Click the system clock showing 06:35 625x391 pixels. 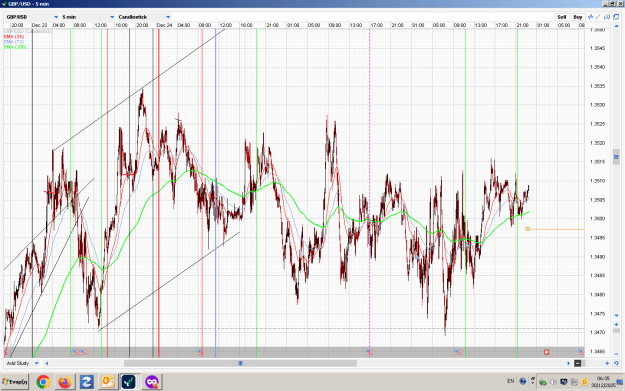(x=603, y=378)
